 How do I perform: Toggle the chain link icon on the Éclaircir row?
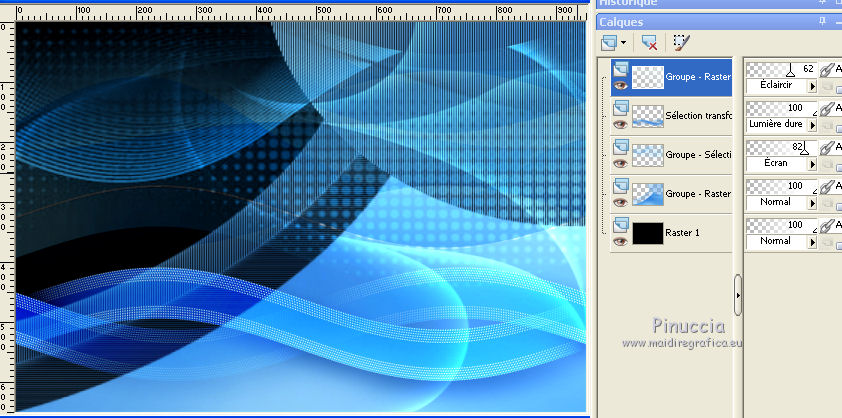tap(827, 69)
